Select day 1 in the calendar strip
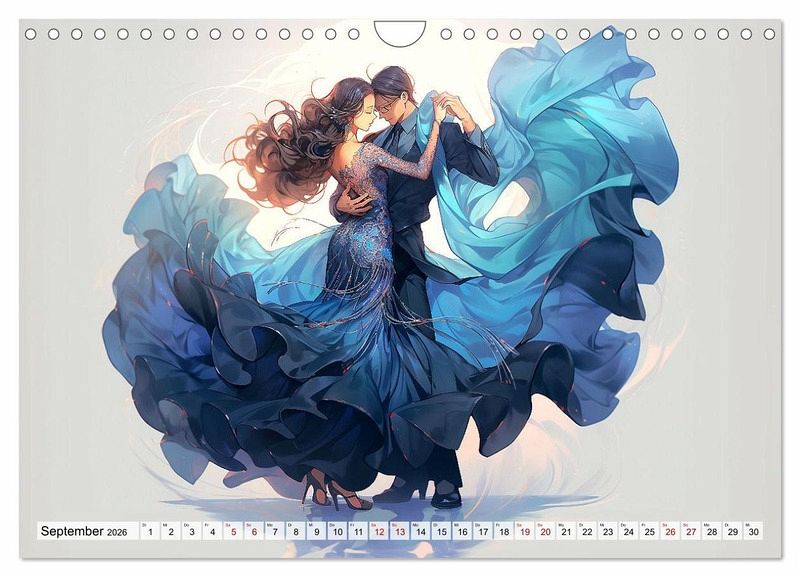800x577 pixels. (150, 531)
